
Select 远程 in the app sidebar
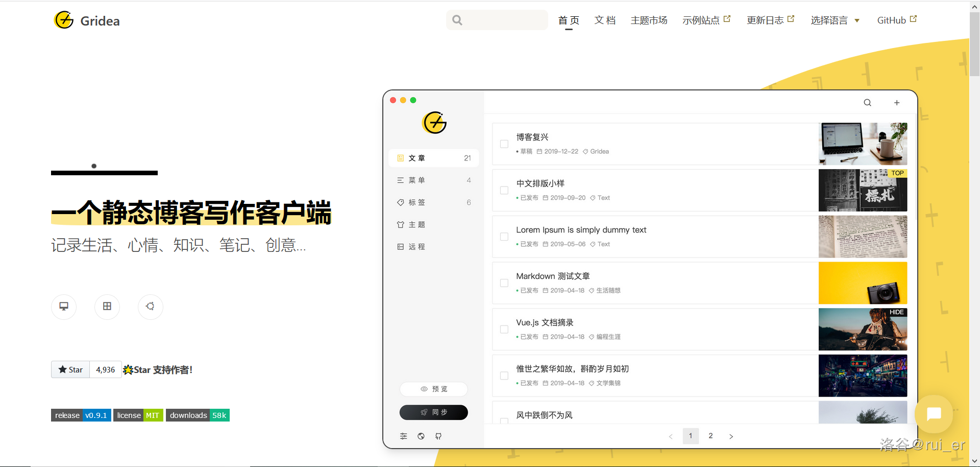click(434, 247)
